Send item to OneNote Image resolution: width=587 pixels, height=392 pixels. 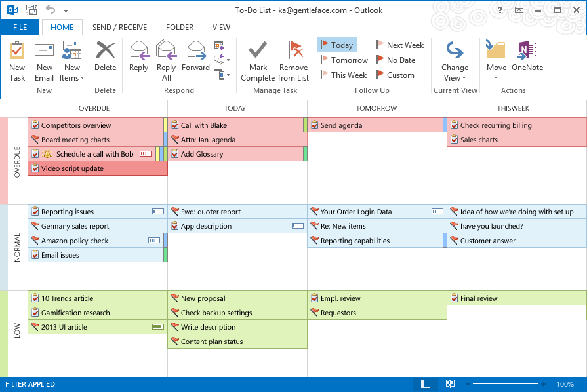point(527,57)
